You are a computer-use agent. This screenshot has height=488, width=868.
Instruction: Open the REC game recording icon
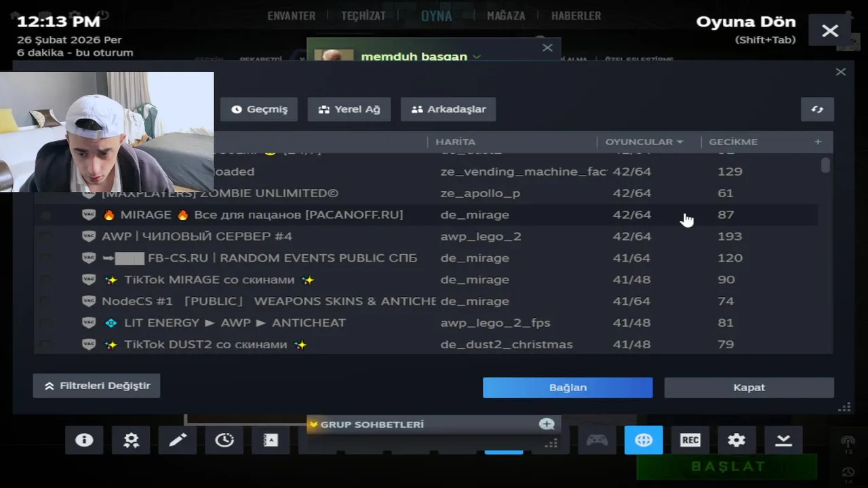690,440
